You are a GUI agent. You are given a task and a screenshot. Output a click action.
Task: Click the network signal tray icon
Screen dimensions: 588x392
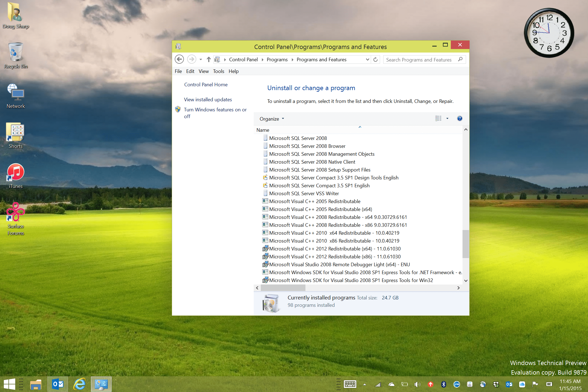(378, 384)
